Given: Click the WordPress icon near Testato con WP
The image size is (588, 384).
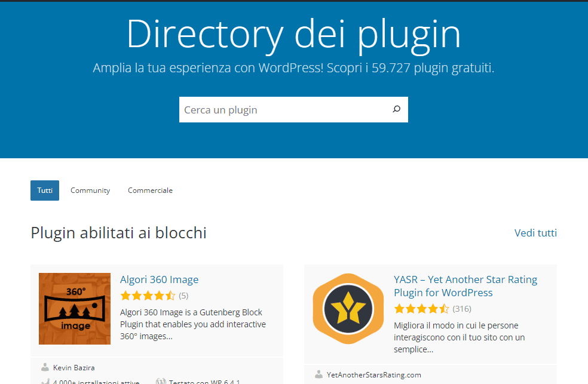Looking at the screenshot, I should pyautogui.click(x=161, y=382).
